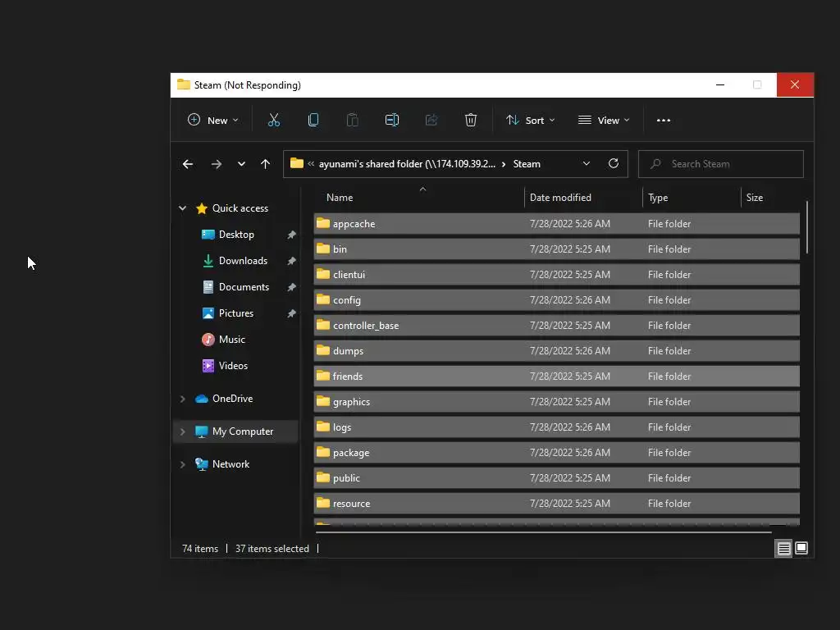
Task: Collapse the Quick access tree node
Action: coord(183,208)
